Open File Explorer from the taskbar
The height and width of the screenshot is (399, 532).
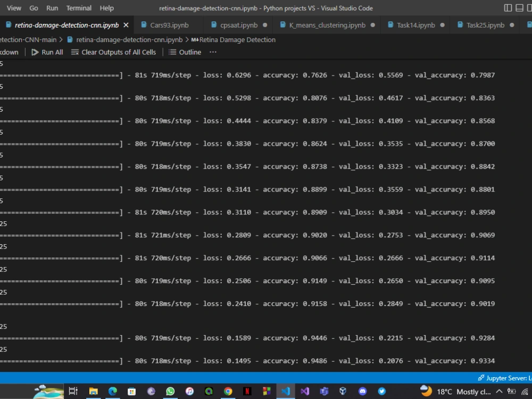coord(93,391)
